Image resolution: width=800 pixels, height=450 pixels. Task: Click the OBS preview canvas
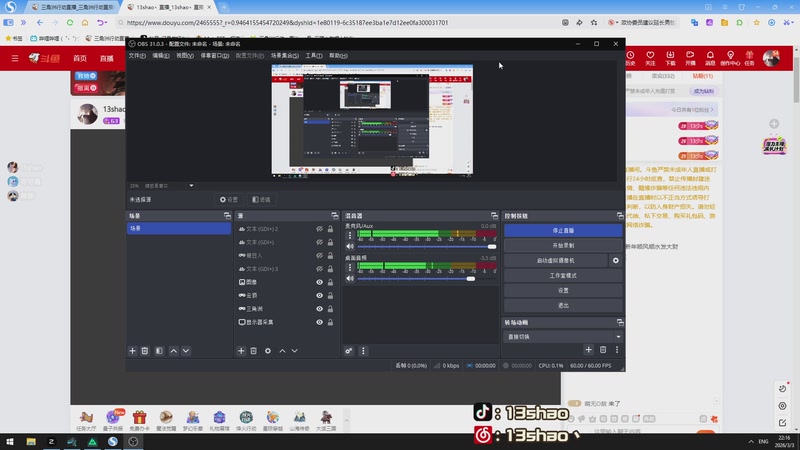(x=372, y=120)
